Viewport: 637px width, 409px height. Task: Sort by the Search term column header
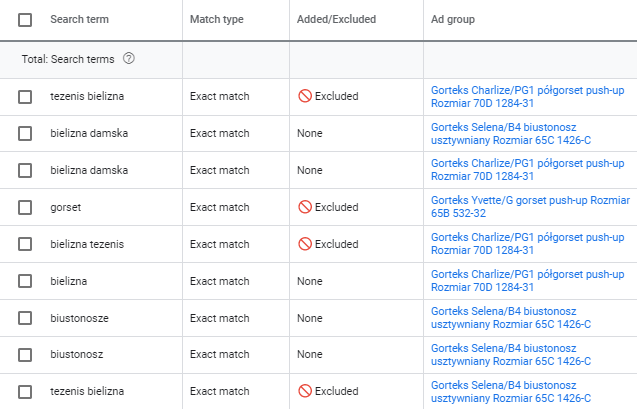pyautogui.click(x=80, y=19)
